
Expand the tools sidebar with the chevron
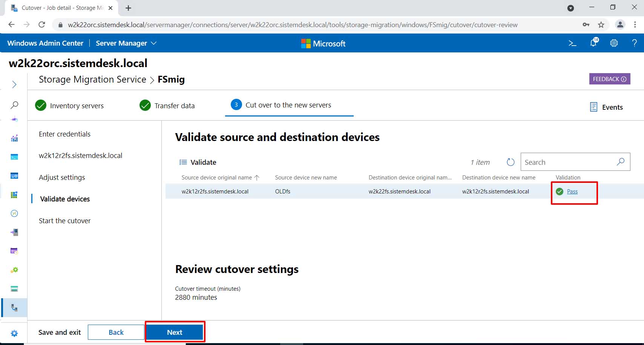click(x=14, y=84)
